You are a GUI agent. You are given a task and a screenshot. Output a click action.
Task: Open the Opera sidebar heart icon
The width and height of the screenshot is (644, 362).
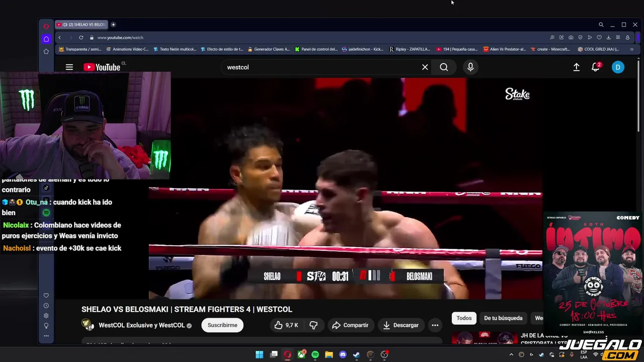tap(46, 296)
